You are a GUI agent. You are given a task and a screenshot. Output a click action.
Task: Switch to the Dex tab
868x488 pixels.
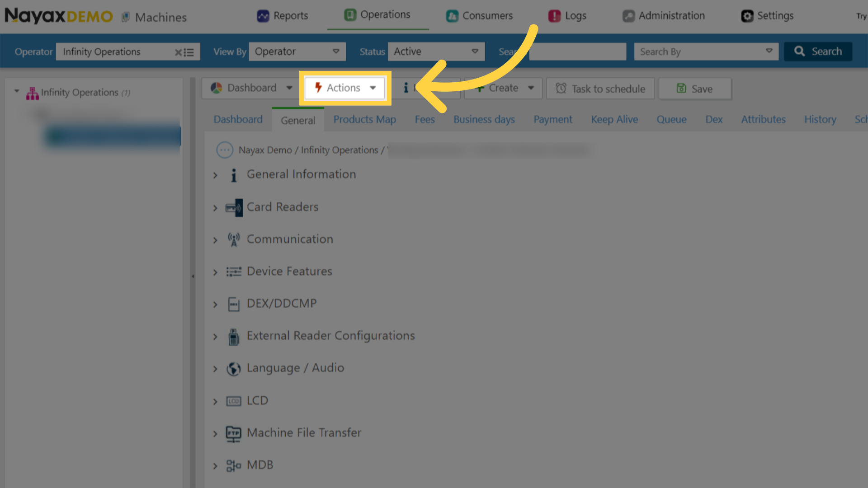pos(714,119)
